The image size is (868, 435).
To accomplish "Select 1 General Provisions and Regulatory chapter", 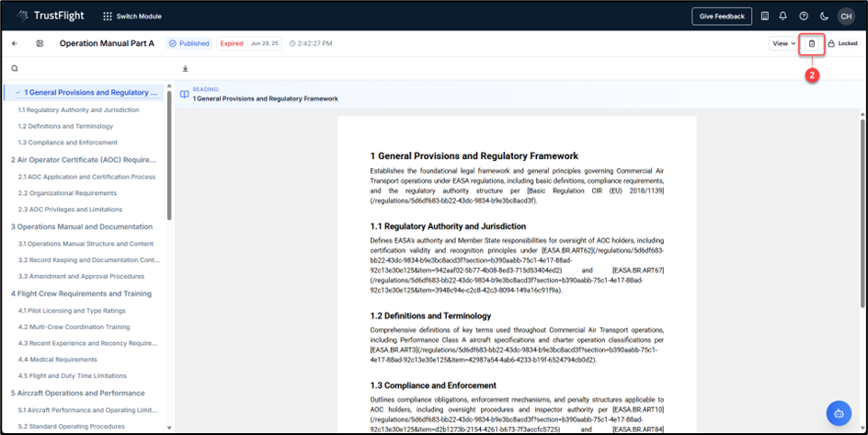I will 85,92.
